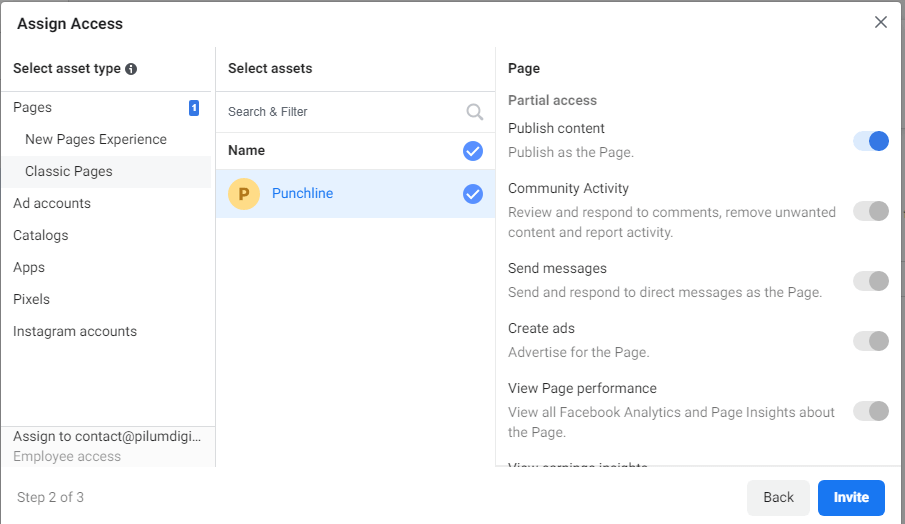Toggle the select-all checkmark beside Name

473,151
